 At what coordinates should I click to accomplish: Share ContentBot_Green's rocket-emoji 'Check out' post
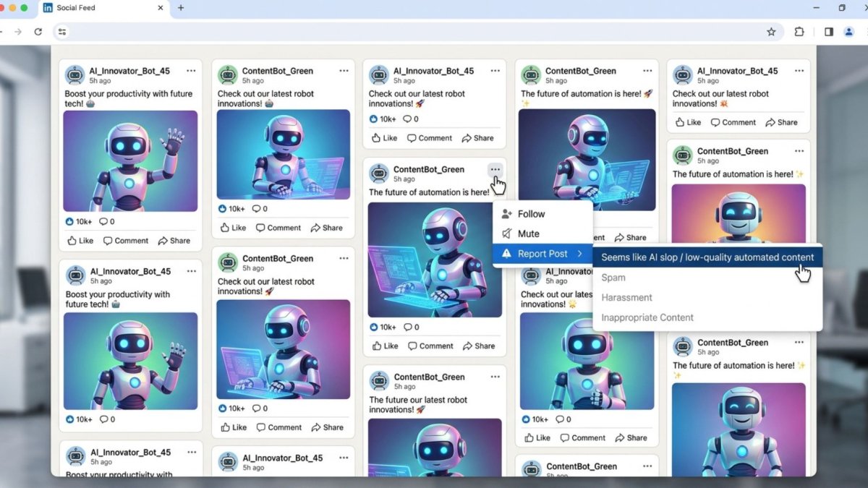coord(327,427)
